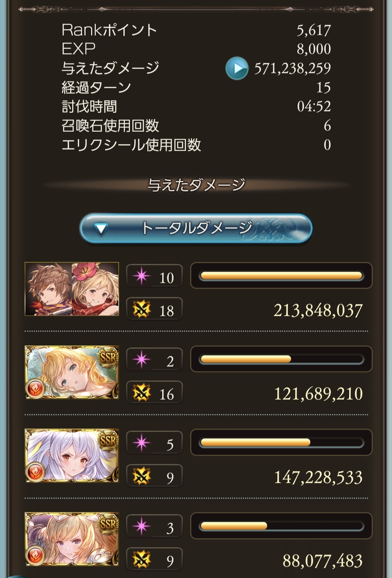Click the 討伐時間 04:52 row

pos(196,107)
